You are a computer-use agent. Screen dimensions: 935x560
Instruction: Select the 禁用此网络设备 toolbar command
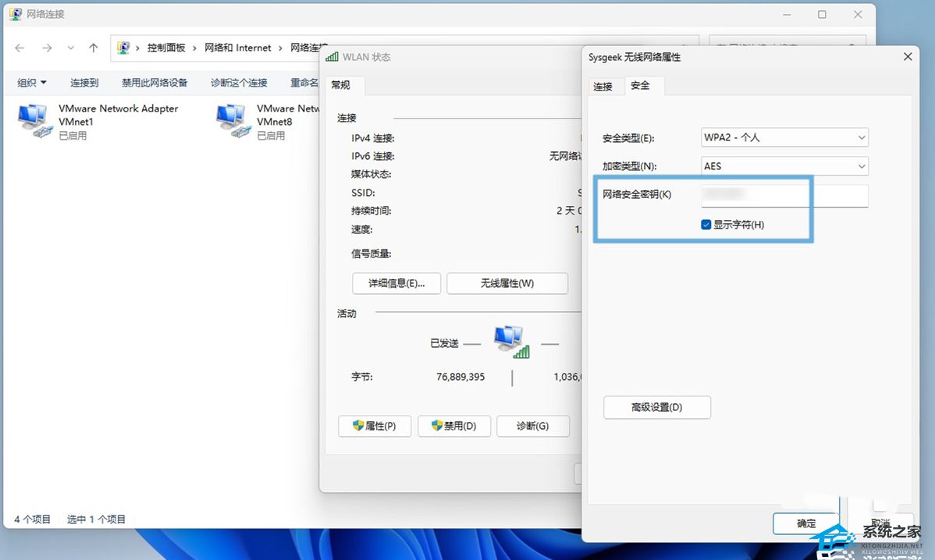coord(155,82)
